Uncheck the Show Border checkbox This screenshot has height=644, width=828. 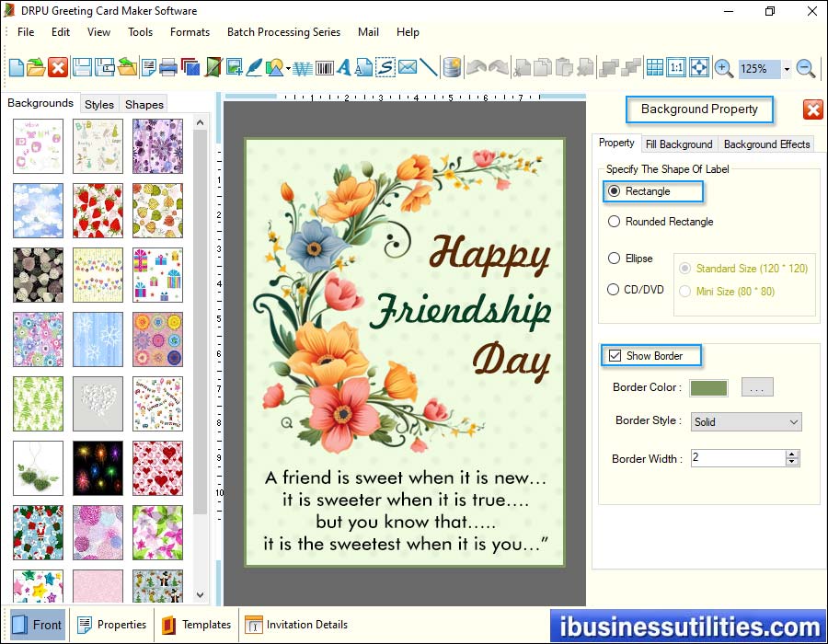615,356
